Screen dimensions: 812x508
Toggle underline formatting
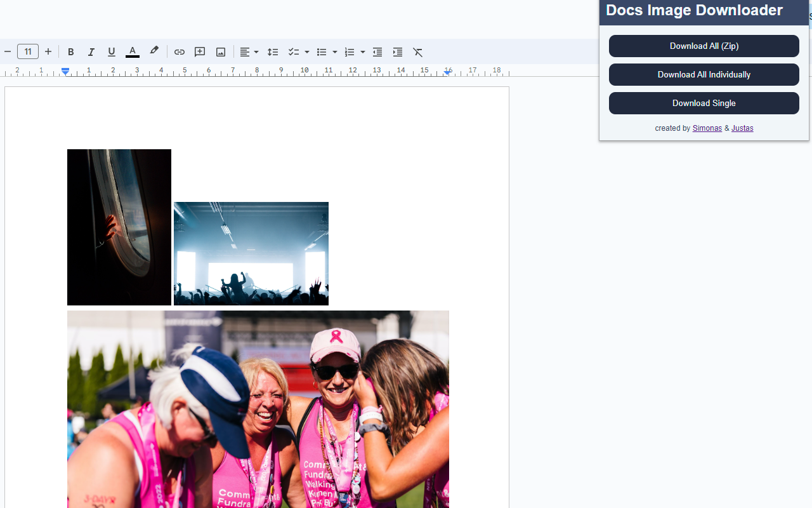pyautogui.click(x=112, y=52)
